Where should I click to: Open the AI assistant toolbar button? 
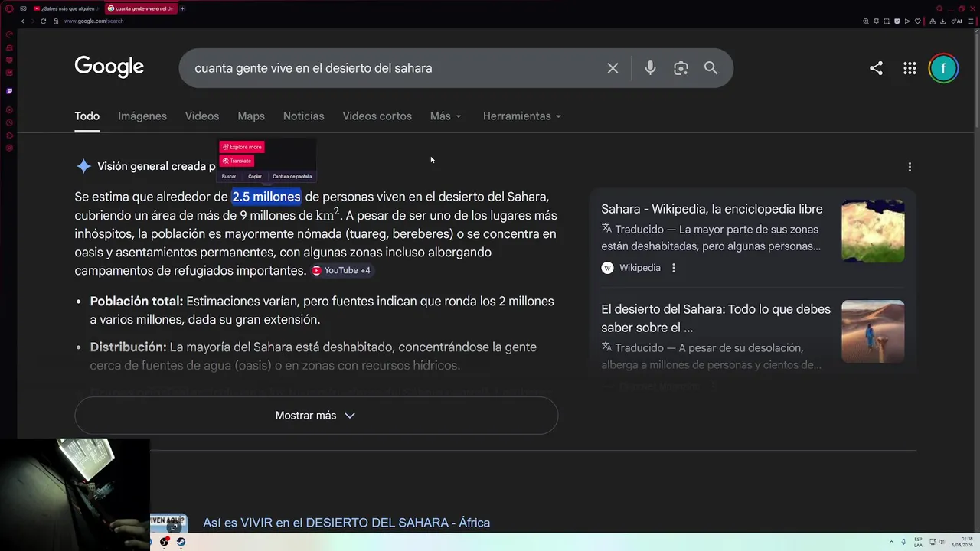point(957,21)
